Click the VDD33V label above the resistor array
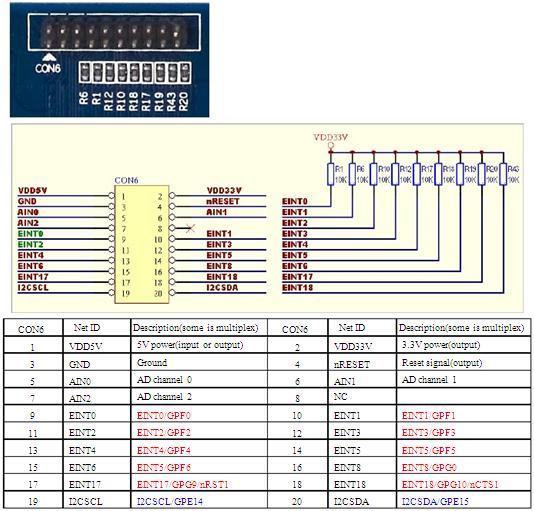This screenshot has height=511, width=534. pyautogui.click(x=330, y=137)
